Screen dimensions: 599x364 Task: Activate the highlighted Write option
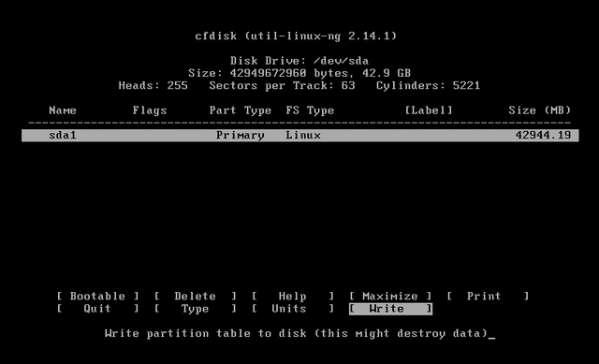[x=390, y=309]
